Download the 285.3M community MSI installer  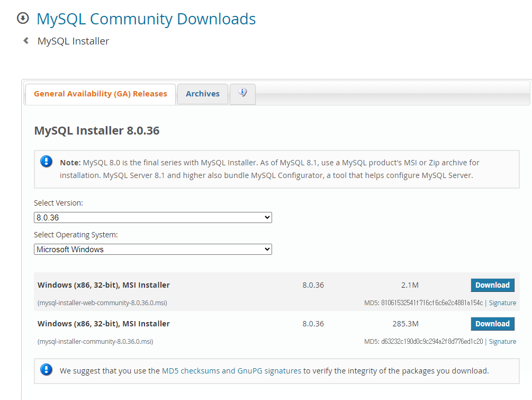tap(493, 324)
